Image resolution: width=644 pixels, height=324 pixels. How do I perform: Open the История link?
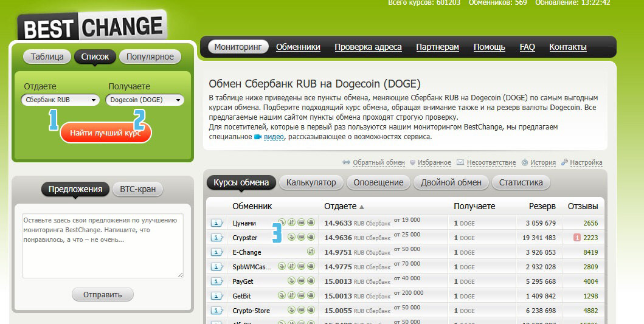pos(543,163)
